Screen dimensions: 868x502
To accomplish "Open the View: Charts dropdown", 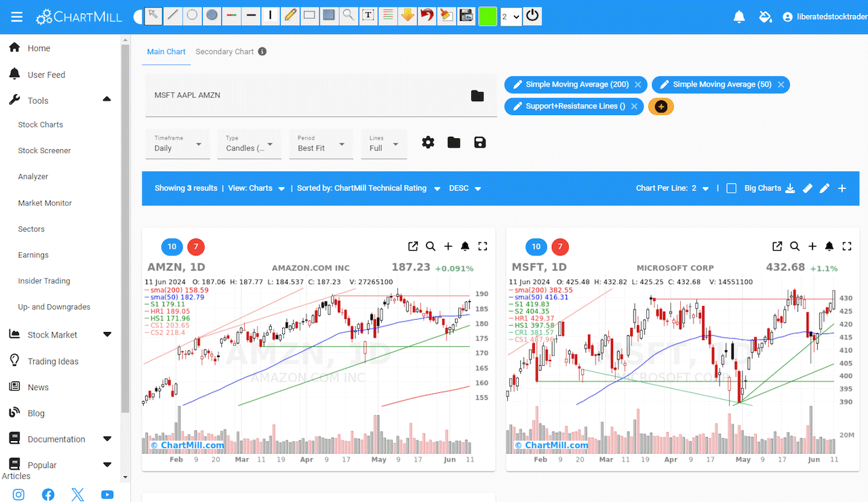I will pyautogui.click(x=256, y=188).
